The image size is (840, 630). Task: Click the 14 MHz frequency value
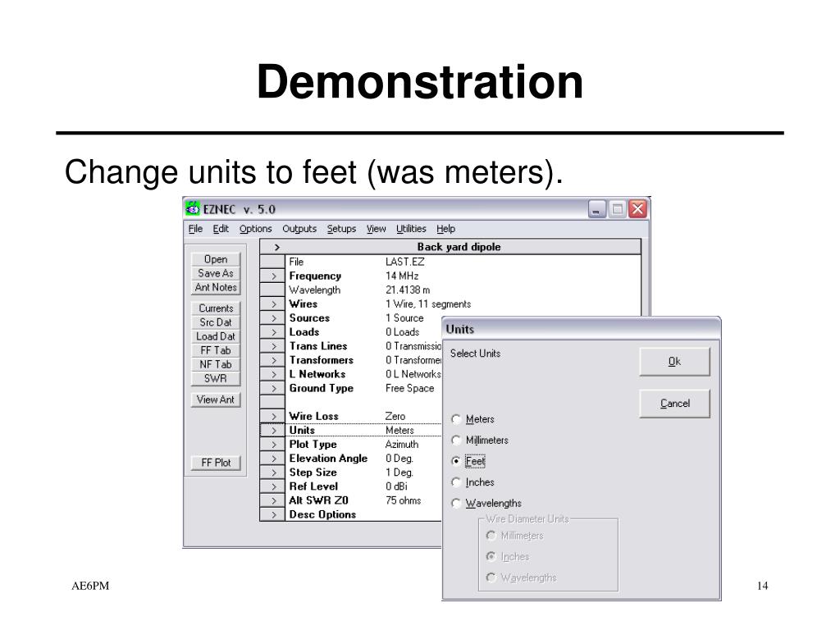click(x=402, y=276)
